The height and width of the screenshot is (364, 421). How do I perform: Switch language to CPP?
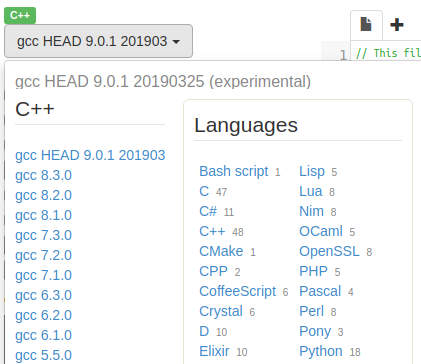click(x=213, y=271)
